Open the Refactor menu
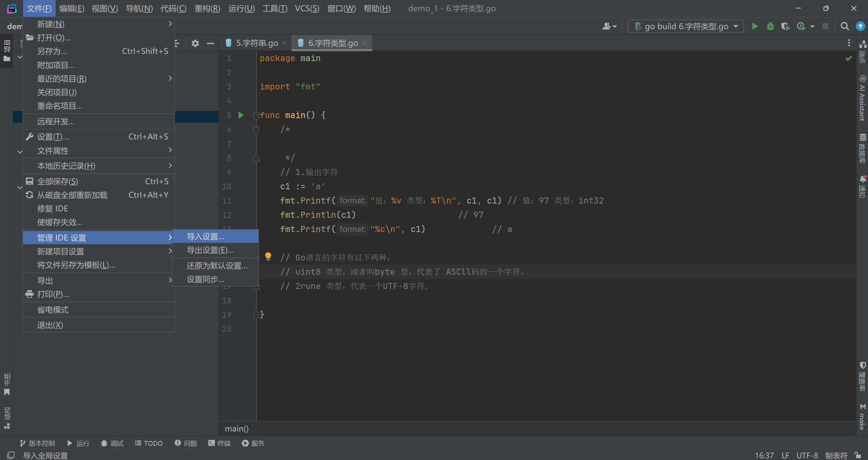This screenshot has height=460, width=868. (208, 8)
